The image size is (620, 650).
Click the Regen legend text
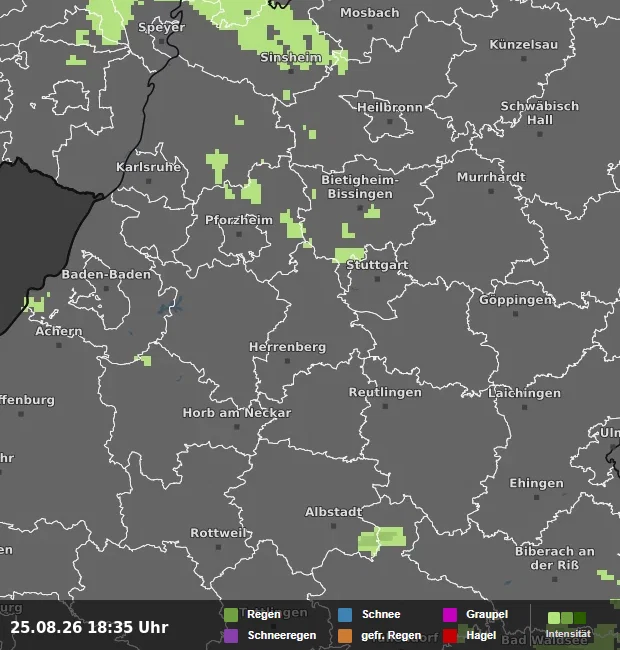point(264,614)
